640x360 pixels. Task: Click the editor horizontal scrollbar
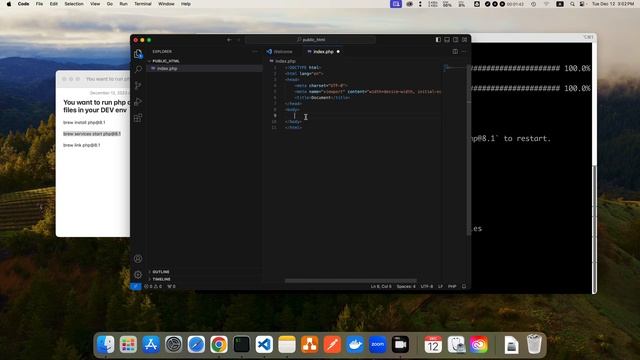pyautogui.click(x=350, y=281)
